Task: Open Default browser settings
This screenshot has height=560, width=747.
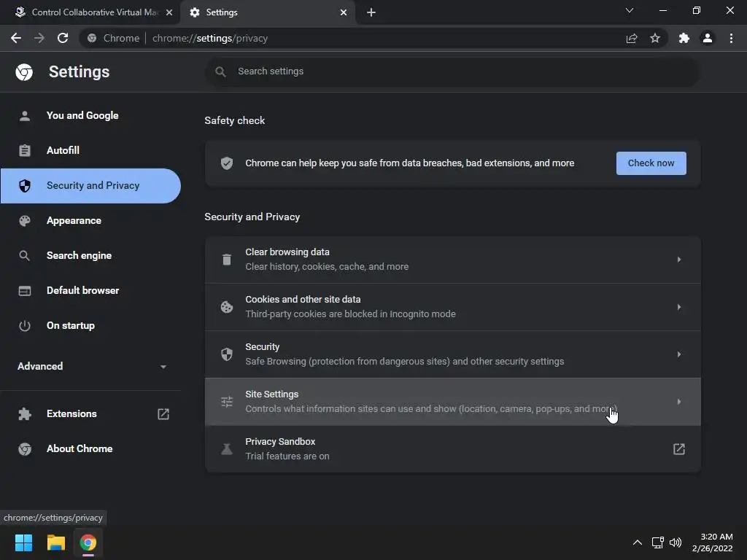Action: [x=90, y=290]
